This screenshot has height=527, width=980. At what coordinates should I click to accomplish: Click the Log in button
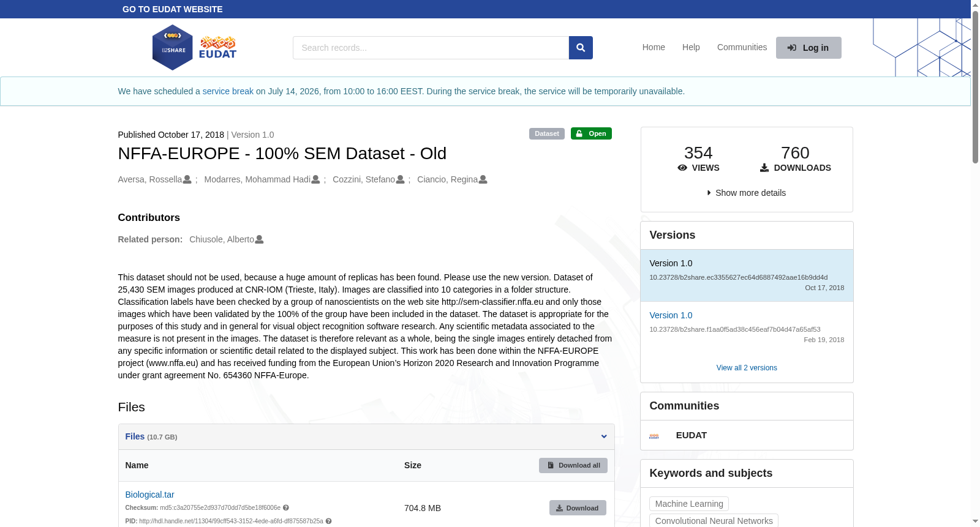[809, 48]
